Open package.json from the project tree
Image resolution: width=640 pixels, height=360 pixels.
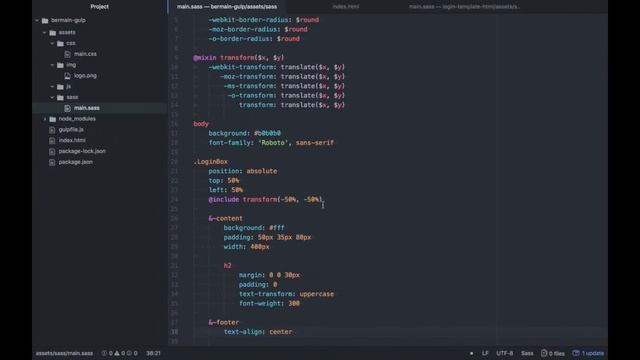click(76, 162)
